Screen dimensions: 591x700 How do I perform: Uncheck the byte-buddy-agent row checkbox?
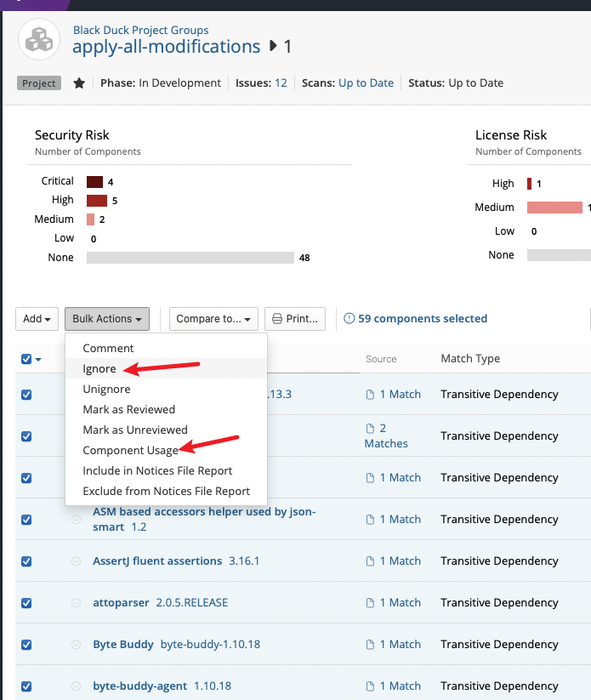[26, 686]
